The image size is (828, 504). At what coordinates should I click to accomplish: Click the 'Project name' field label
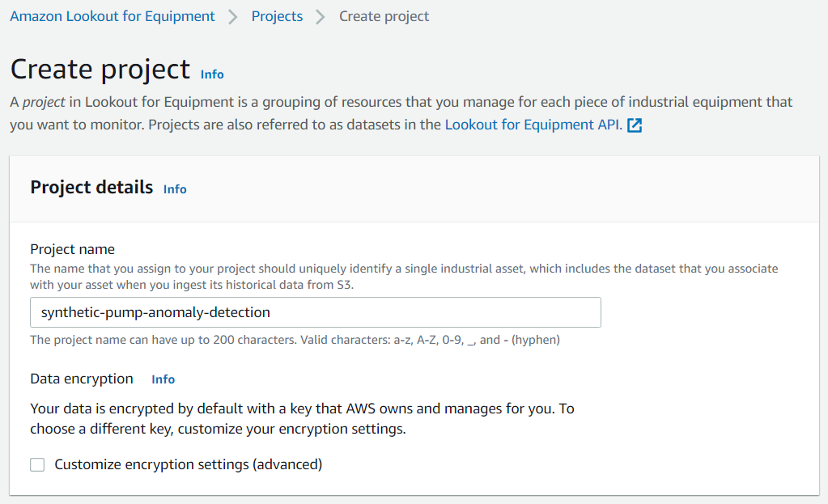tap(72, 249)
